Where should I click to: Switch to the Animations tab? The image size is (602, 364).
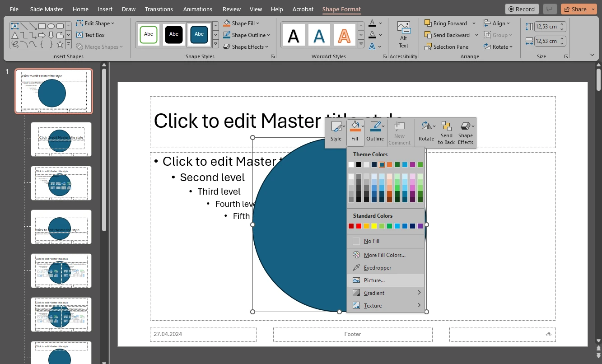(x=197, y=9)
